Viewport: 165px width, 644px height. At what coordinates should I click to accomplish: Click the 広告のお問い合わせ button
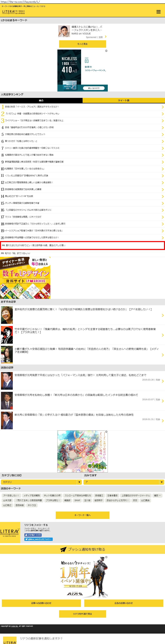(x=124, y=603)
